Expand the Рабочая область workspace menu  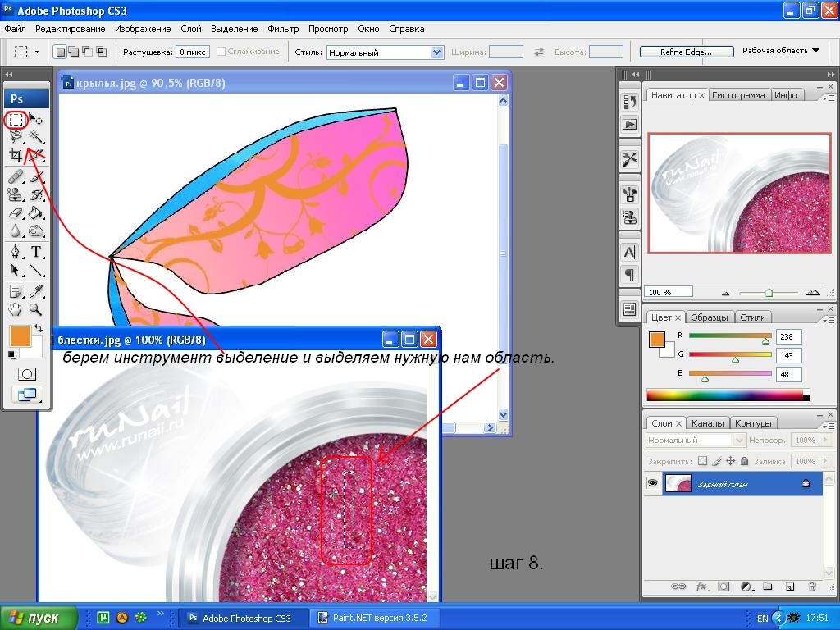pyautogui.click(x=780, y=51)
